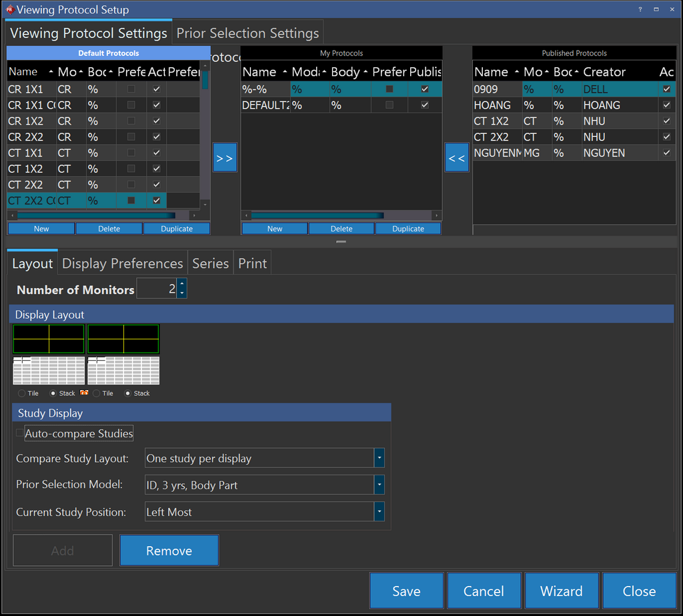This screenshot has width=683, height=616.
Task: Open the Current Study Position dropdown
Action: 379,511
